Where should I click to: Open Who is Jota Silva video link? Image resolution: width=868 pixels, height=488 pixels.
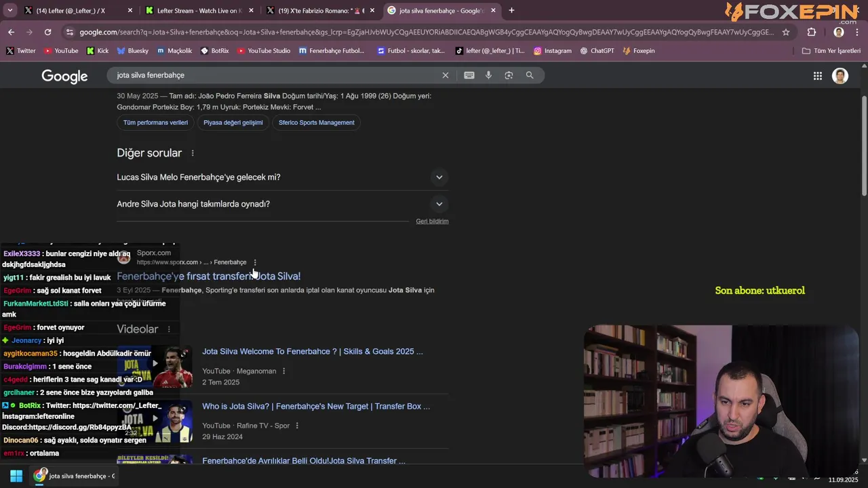point(316,406)
